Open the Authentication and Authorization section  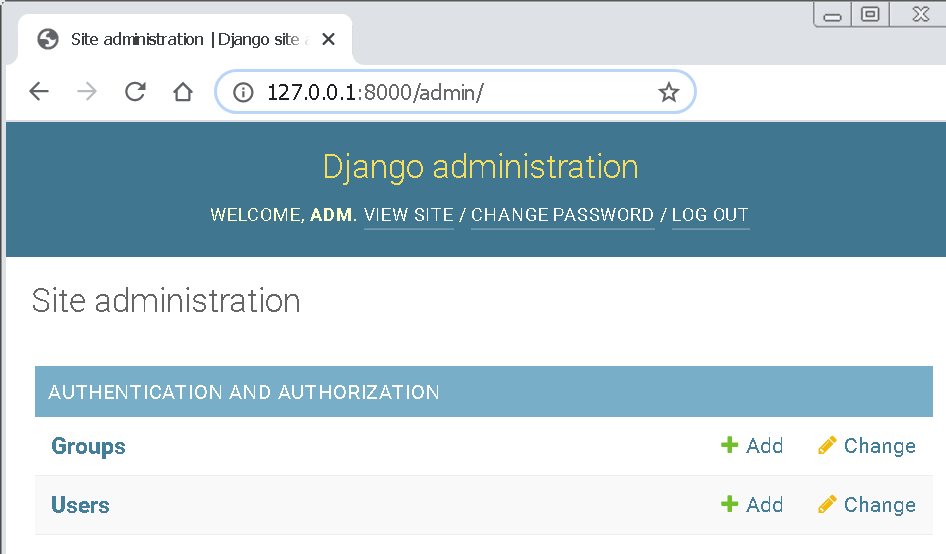point(244,392)
